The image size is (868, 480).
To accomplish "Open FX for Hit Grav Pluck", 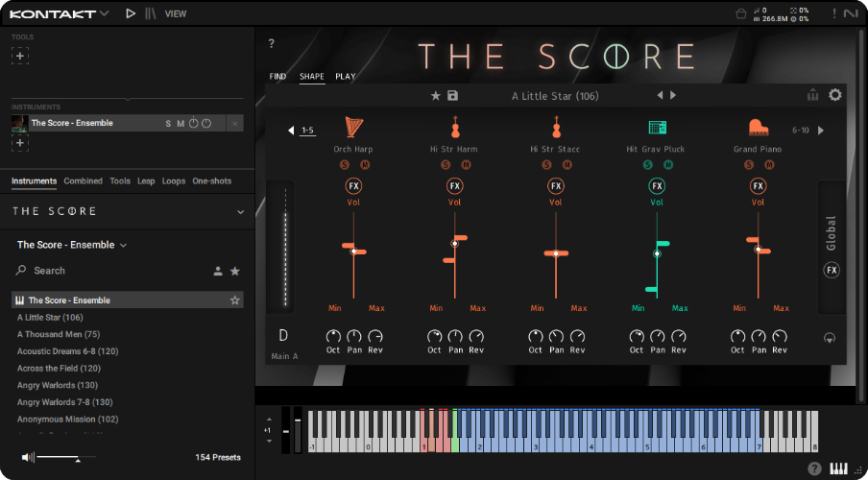I will pyautogui.click(x=657, y=186).
